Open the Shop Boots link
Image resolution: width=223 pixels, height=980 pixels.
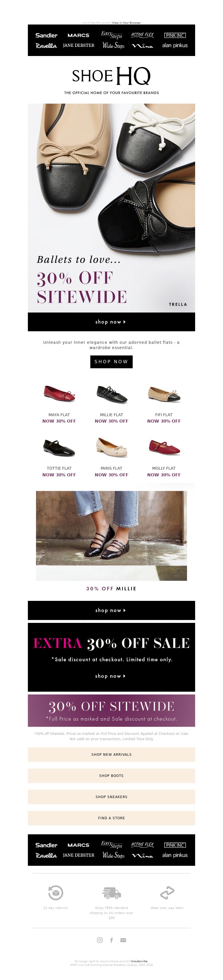[111, 775]
